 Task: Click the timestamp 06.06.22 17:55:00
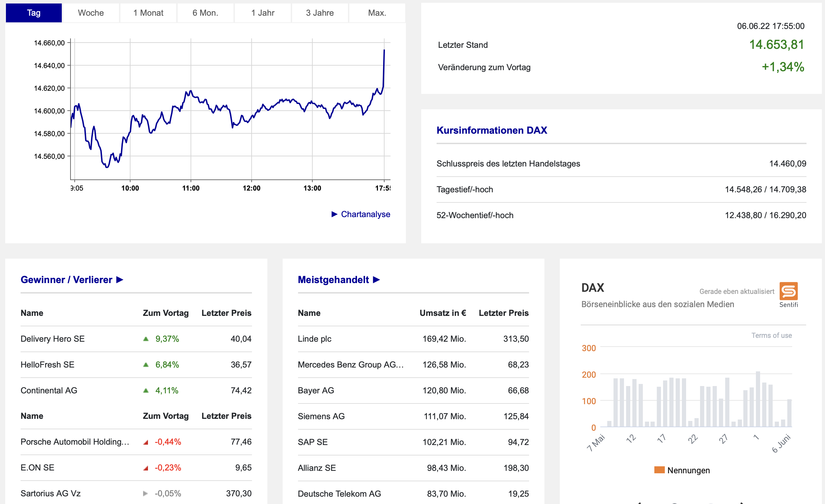[x=771, y=26]
